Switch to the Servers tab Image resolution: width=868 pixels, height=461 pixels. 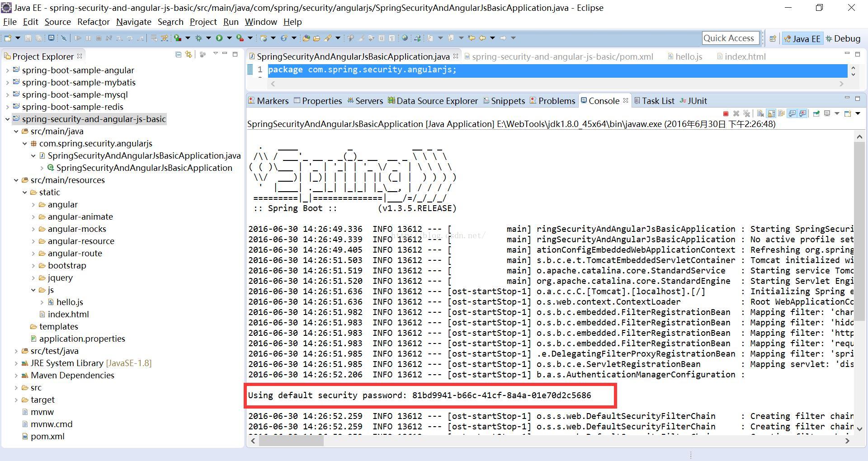pos(365,101)
